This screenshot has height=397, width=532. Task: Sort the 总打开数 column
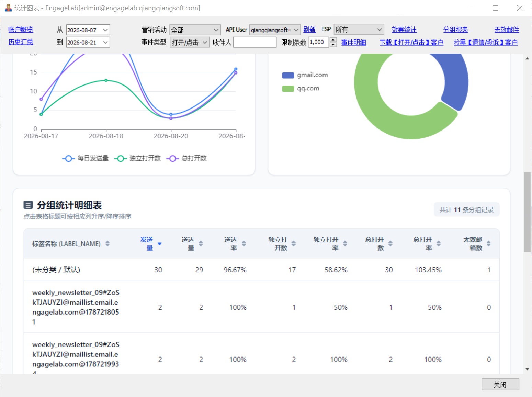390,243
